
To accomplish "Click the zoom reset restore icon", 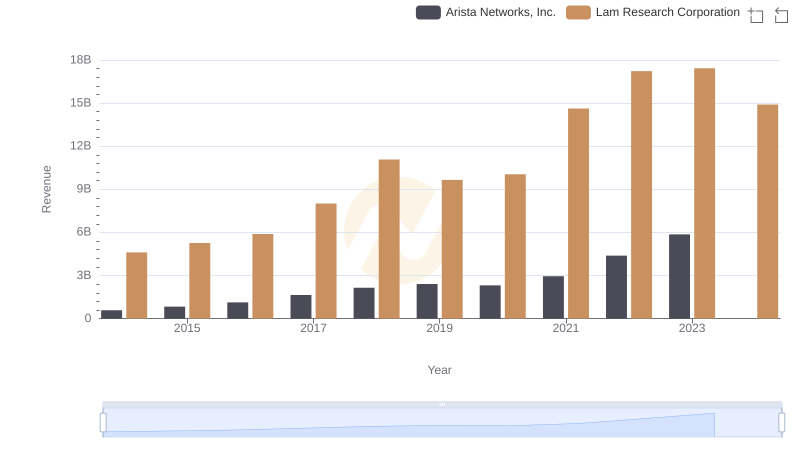I will [x=781, y=15].
